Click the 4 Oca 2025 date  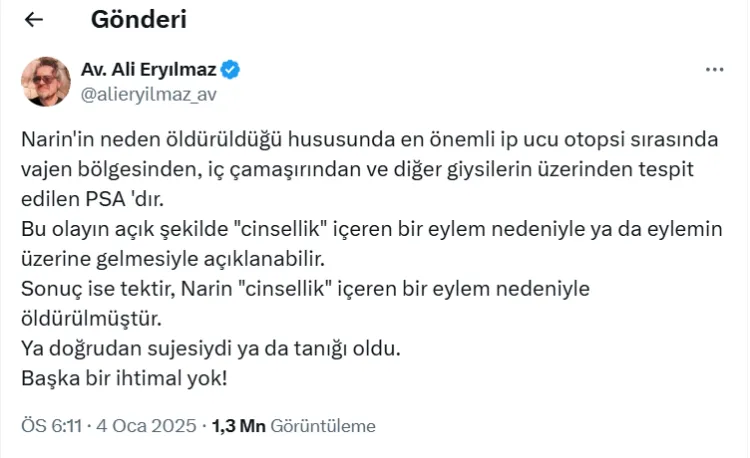click(147, 426)
